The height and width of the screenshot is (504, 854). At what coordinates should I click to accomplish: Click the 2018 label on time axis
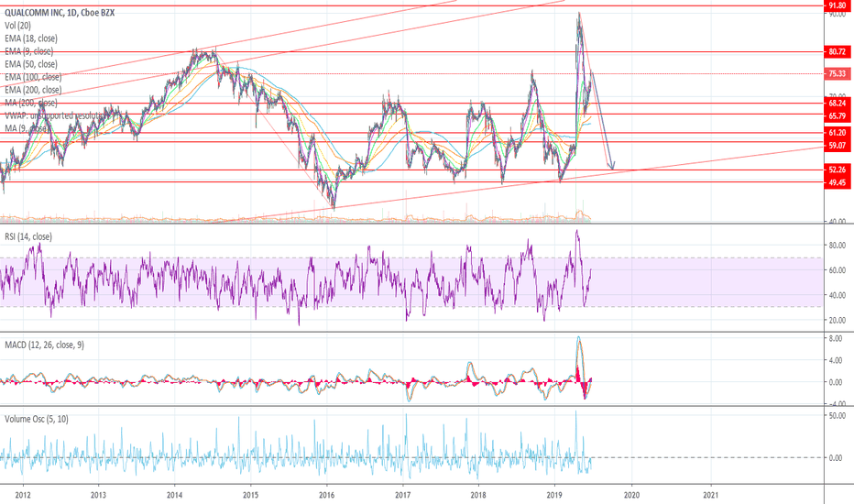478,495
